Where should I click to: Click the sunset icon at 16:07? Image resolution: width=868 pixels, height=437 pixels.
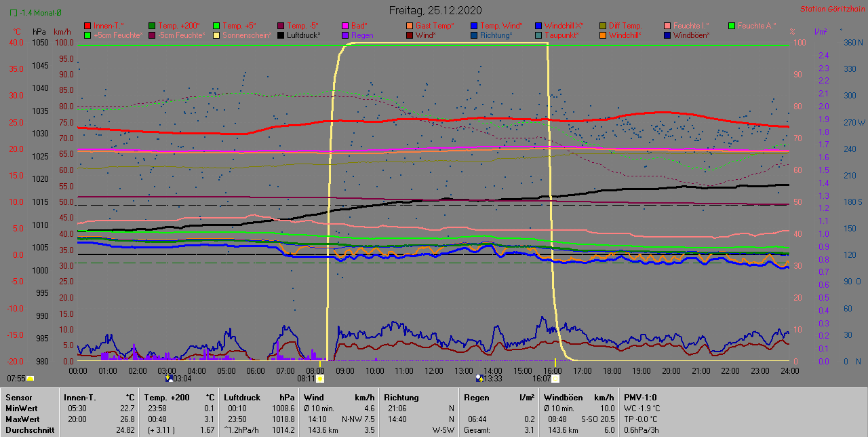(555, 379)
